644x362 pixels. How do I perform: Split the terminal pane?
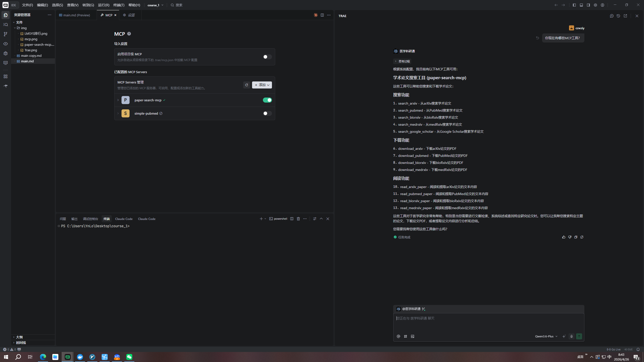coord(292,219)
